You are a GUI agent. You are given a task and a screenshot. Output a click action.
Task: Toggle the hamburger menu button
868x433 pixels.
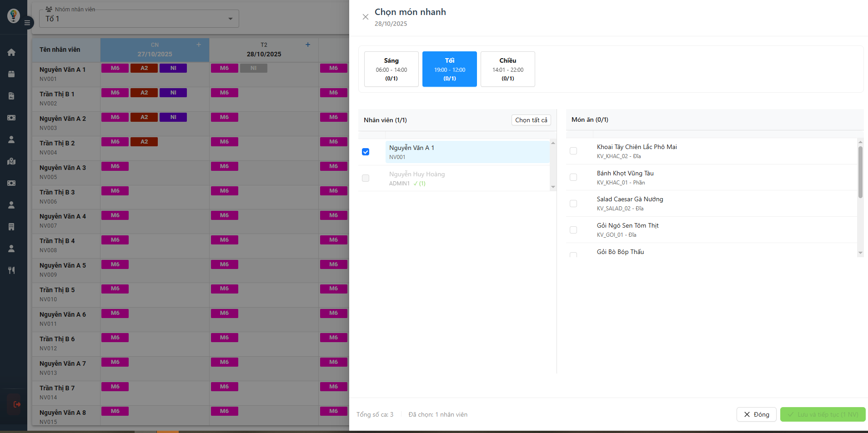click(x=27, y=22)
